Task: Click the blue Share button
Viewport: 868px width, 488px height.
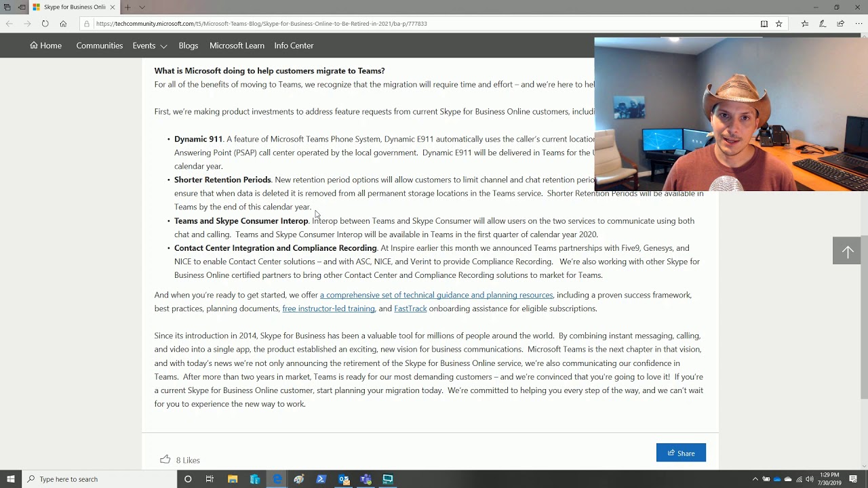Action: pos(681,453)
